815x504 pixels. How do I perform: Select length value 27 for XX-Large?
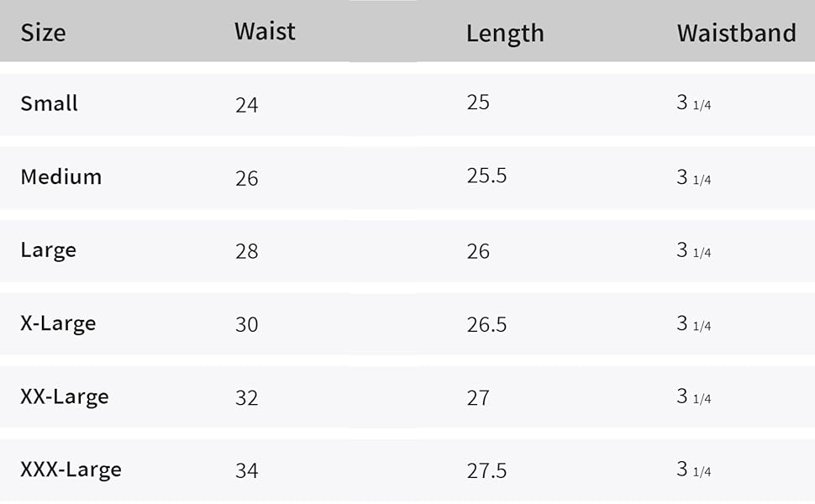478,397
